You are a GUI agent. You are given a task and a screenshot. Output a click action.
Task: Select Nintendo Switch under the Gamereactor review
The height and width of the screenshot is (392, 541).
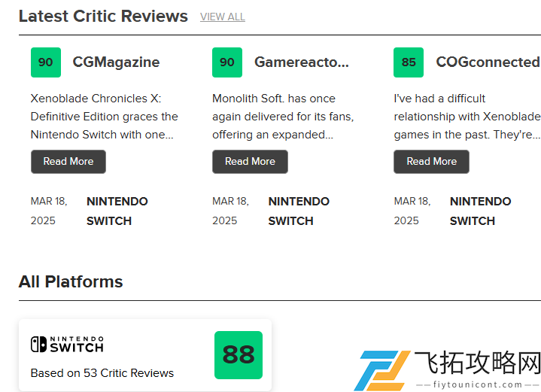[x=299, y=211]
